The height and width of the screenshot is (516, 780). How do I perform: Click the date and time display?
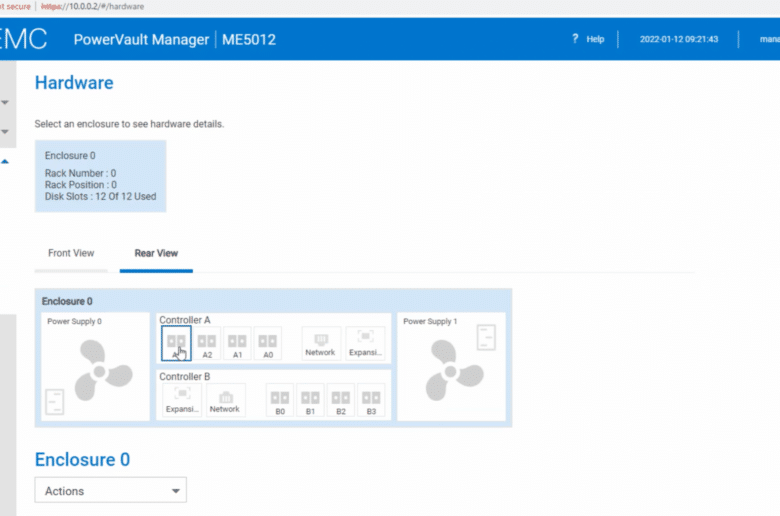[x=679, y=39]
